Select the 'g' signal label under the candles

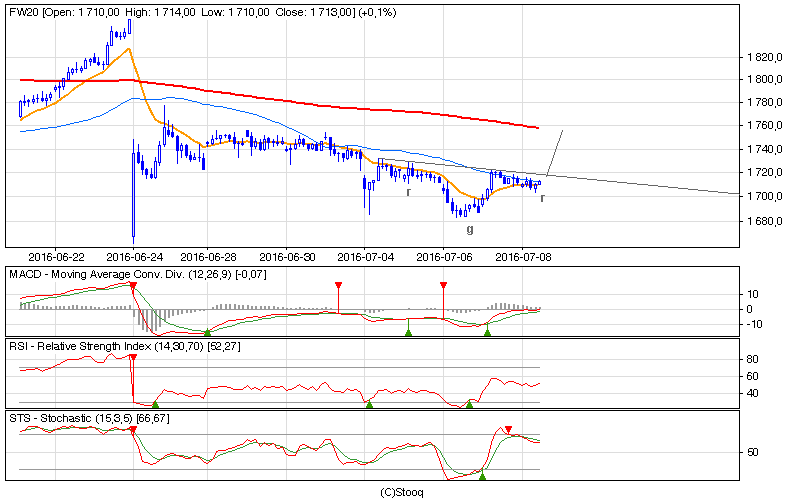pyautogui.click(x=470, y=229)
